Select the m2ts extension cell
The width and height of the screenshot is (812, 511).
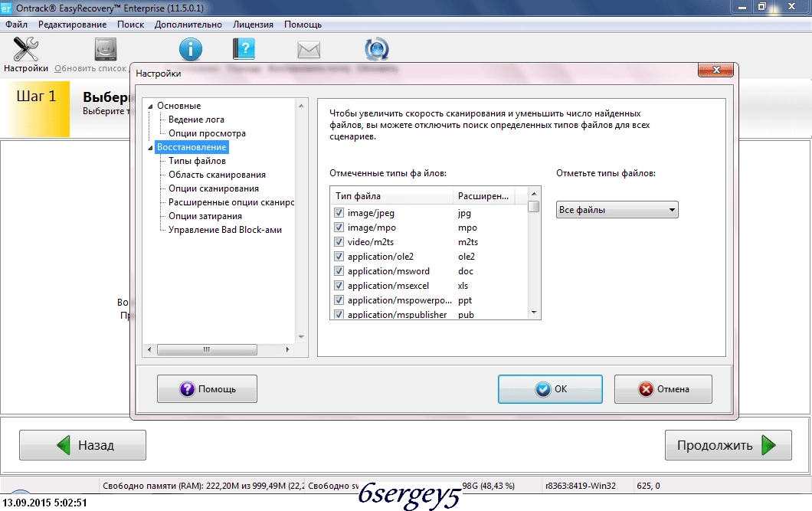(467, 242)
